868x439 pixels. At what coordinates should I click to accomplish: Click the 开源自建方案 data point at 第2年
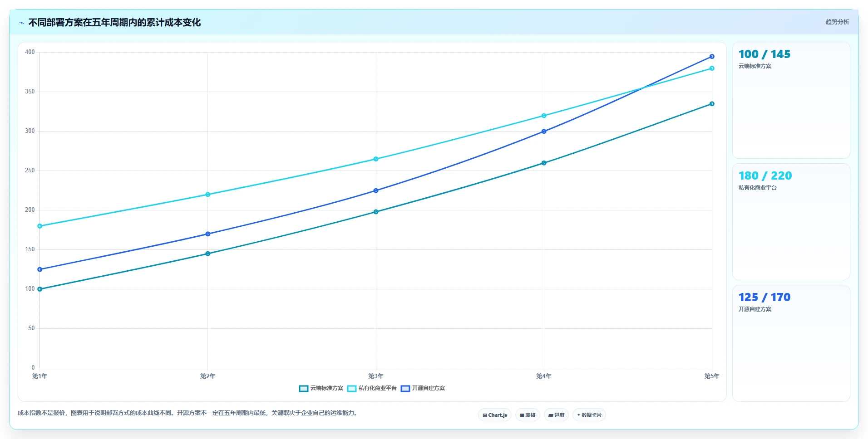[208, 234]
